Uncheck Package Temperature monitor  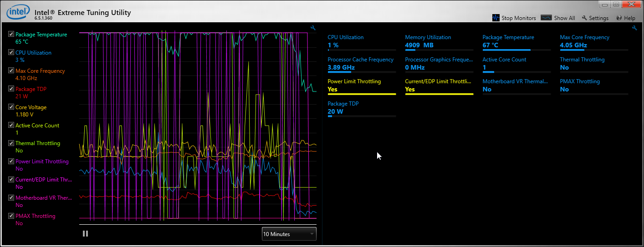pos(11,34)
